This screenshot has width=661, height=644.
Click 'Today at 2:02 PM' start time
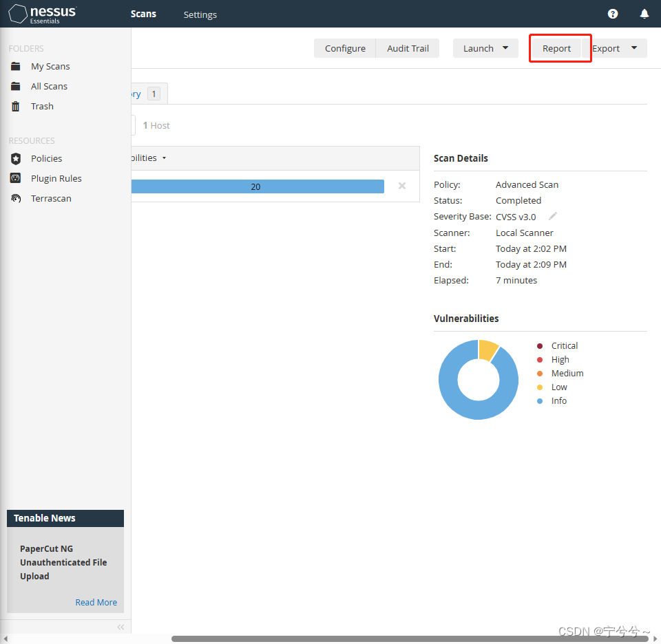(531, 248)
